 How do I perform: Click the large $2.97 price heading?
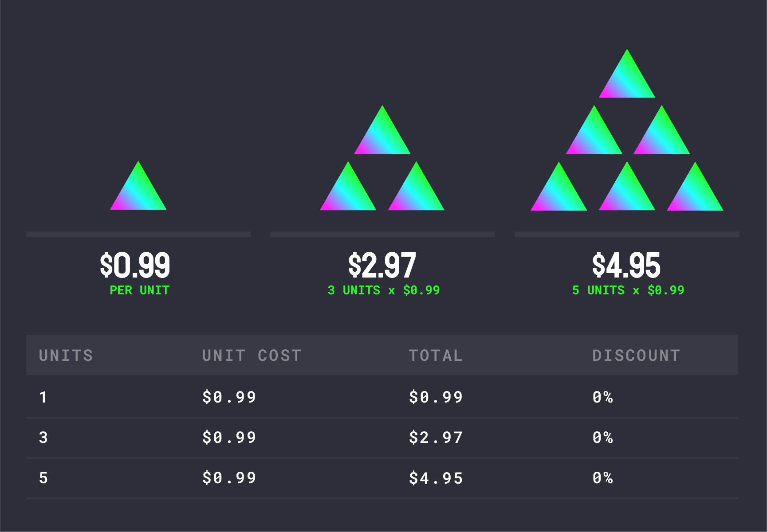[x=382, y=265]
